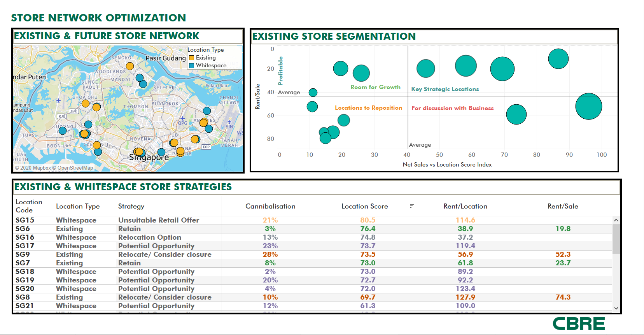This screenshot has width=644, height=335.
Task: Click Cannibalisation value 28%
Action: (270, 254)
